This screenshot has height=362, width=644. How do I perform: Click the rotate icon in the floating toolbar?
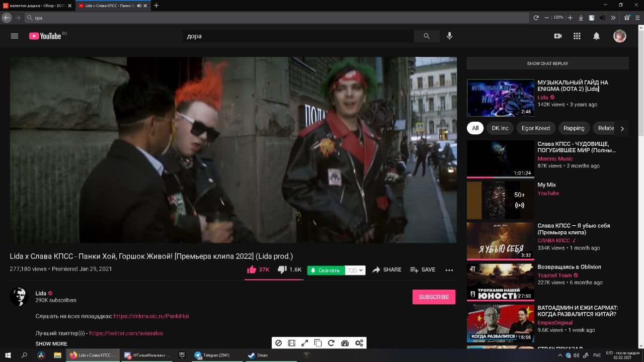click(331, 343)
